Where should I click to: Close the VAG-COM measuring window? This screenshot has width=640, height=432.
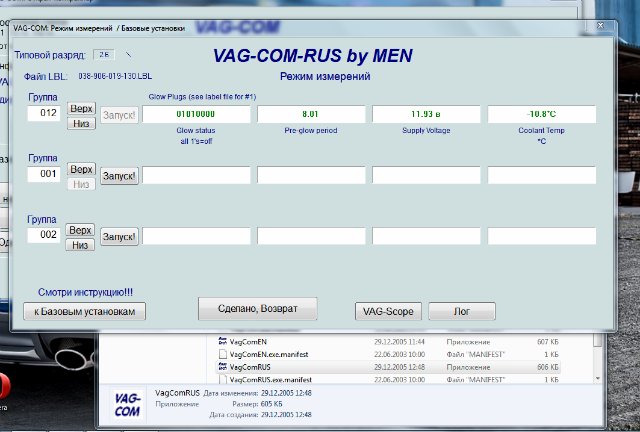tap(600, 26)
